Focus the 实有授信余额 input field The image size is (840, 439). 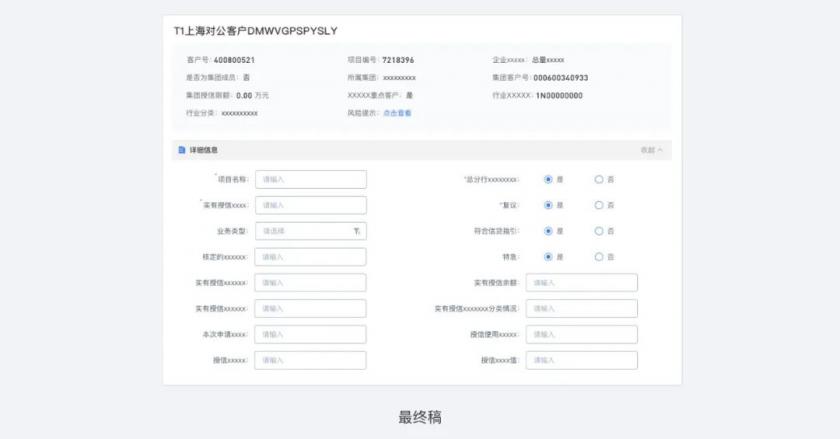click(x=581, y=283)
